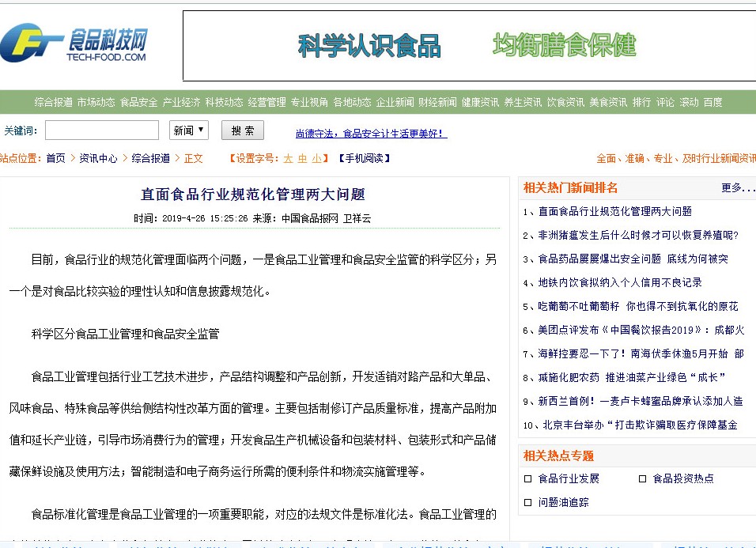Open the 新闻 search category dropdown
756x548 pixels.
[188, 130]
